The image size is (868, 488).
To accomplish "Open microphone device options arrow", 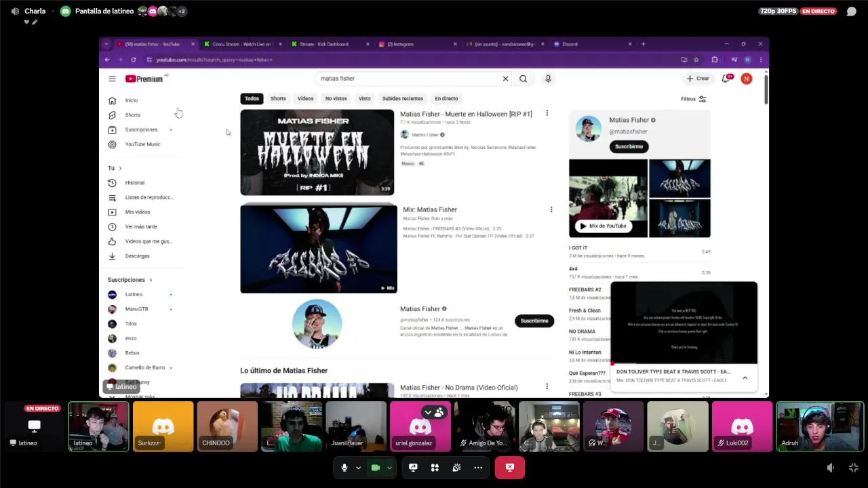I will click(x=358, y=468).
